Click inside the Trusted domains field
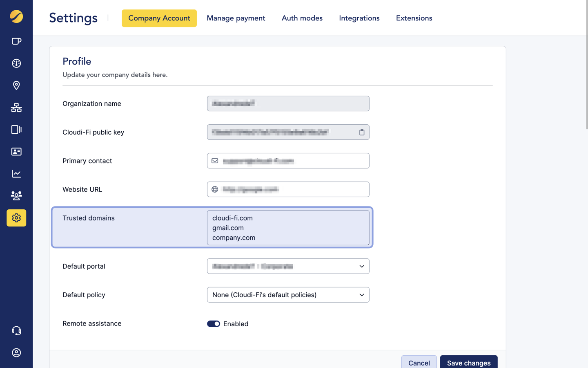The width and height of the screenshot is (588, 368). [288, 228]
